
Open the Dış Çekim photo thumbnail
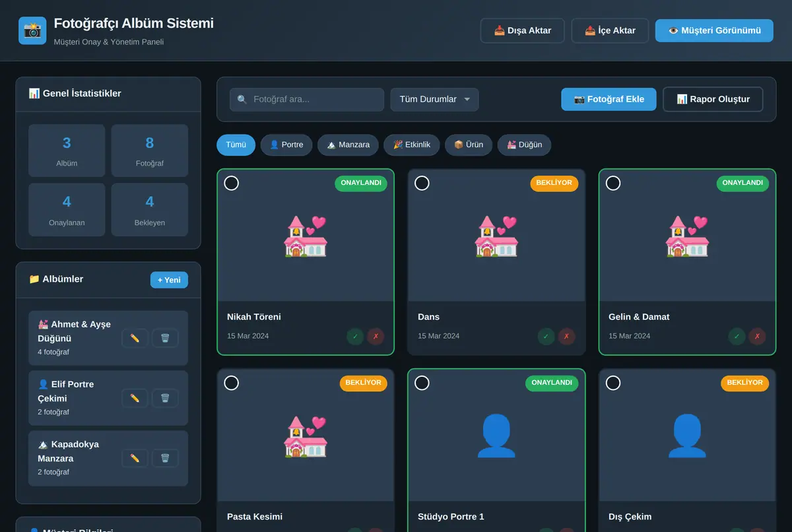(687, 436)
